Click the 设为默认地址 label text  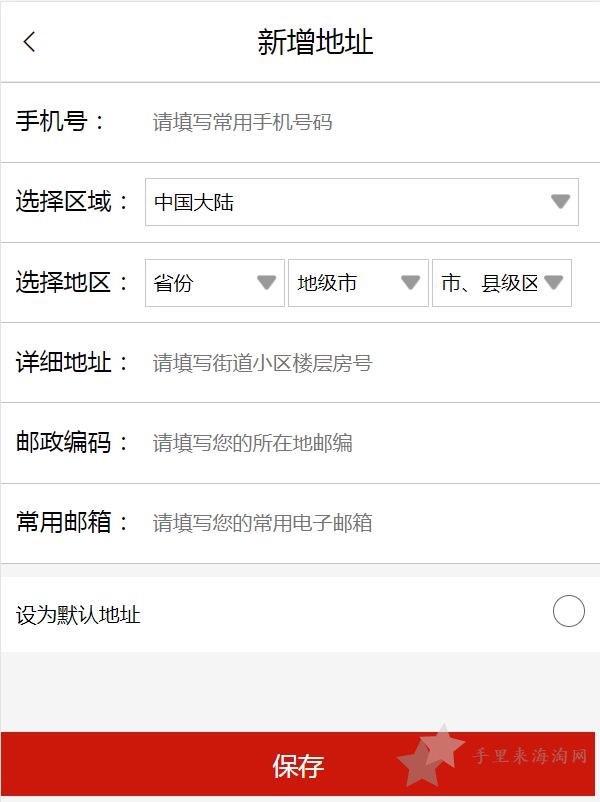click(x=78, y=614)
